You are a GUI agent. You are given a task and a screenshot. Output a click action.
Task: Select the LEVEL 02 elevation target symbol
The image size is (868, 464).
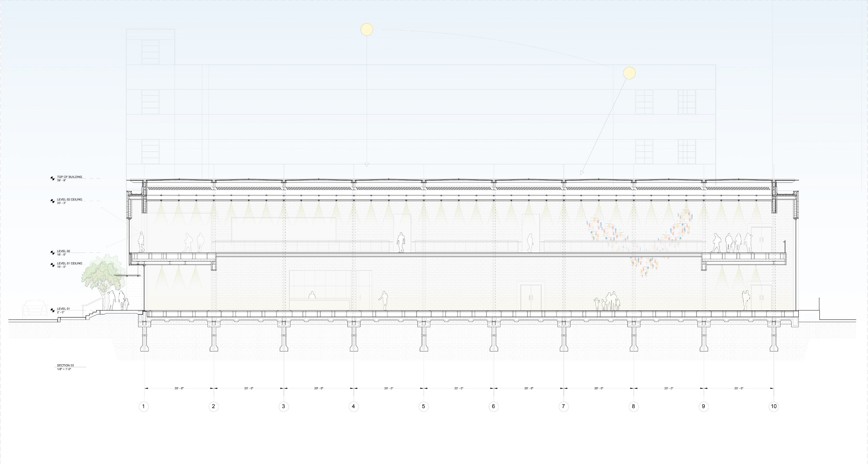click(x=53, y=252)
